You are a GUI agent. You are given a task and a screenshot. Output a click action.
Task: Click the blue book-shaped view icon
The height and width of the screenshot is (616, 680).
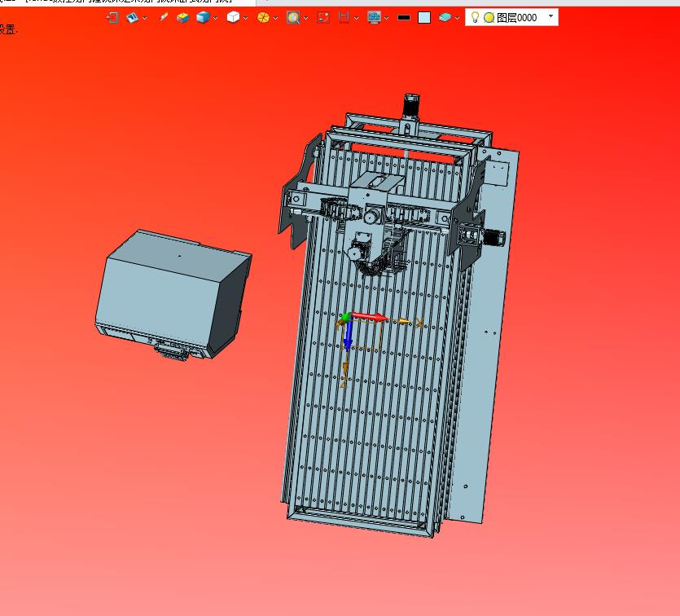click(132, 17)
